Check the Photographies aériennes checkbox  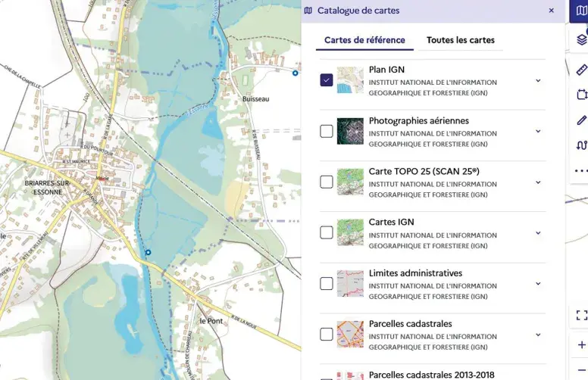click(327, 131)
